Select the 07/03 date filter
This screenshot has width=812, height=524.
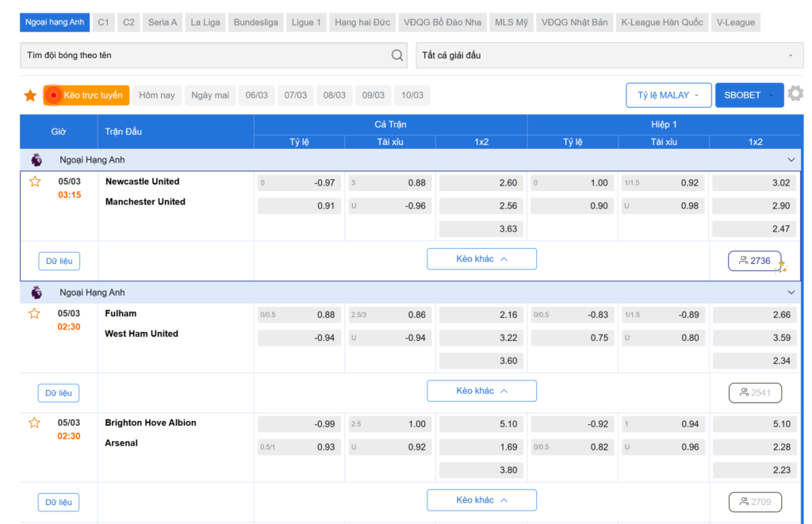[296, 95]
